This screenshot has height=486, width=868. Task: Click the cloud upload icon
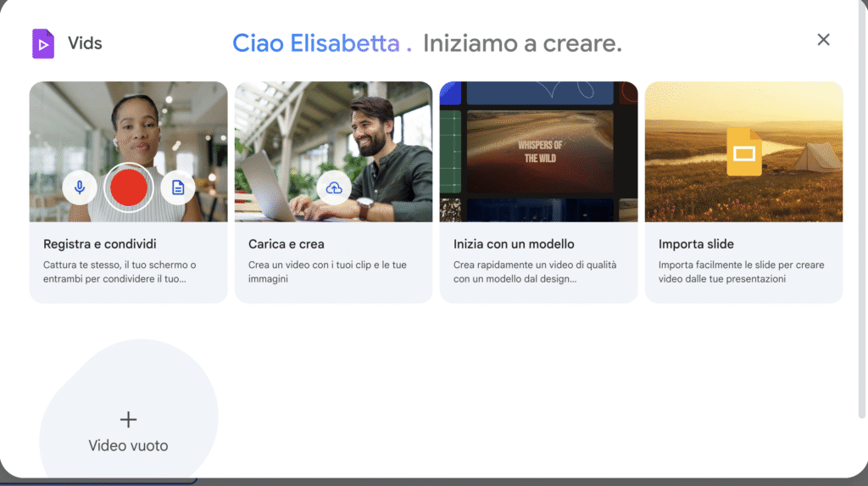tap(334, 187)
